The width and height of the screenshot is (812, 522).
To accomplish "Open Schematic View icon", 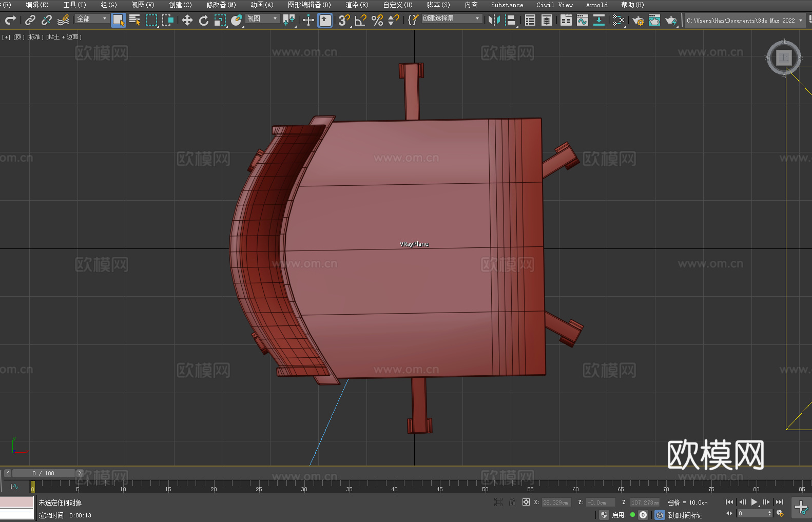I will (x=618, y=20).
